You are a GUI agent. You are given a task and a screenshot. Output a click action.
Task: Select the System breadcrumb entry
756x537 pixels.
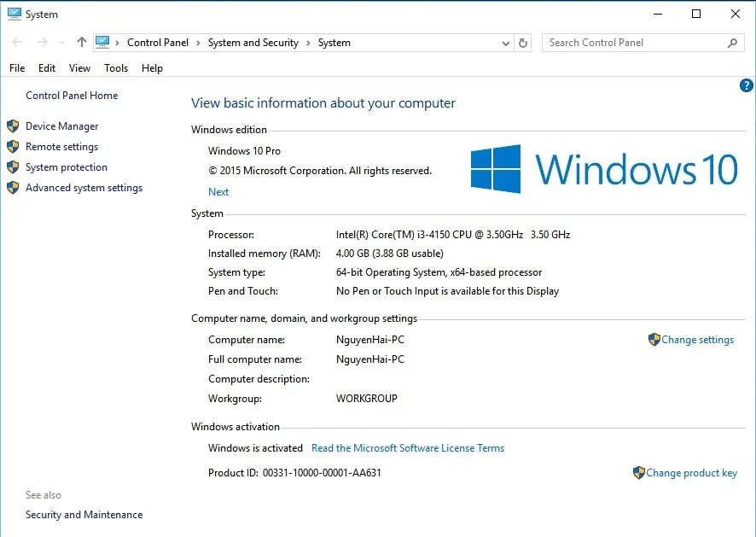[x=334, y=43]
